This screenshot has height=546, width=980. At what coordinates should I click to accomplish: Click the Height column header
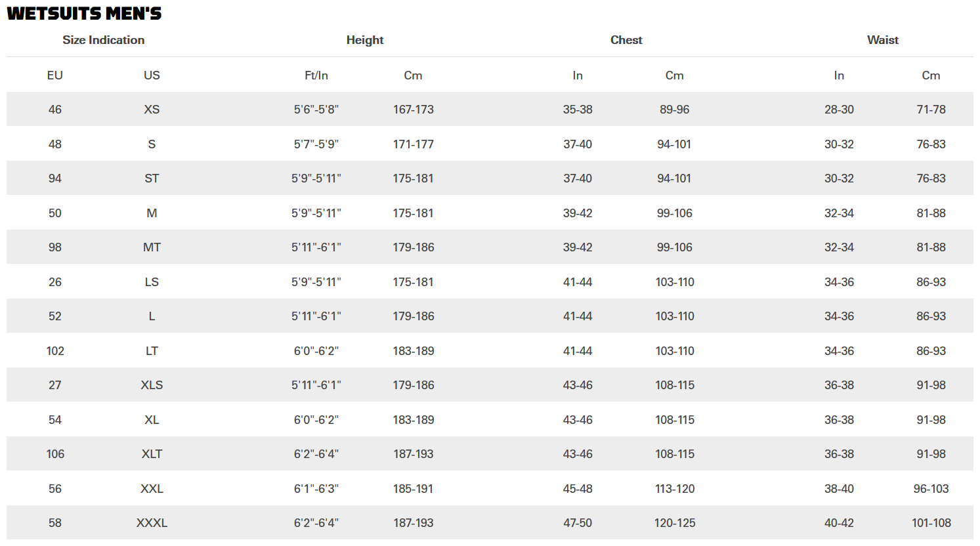365,40
